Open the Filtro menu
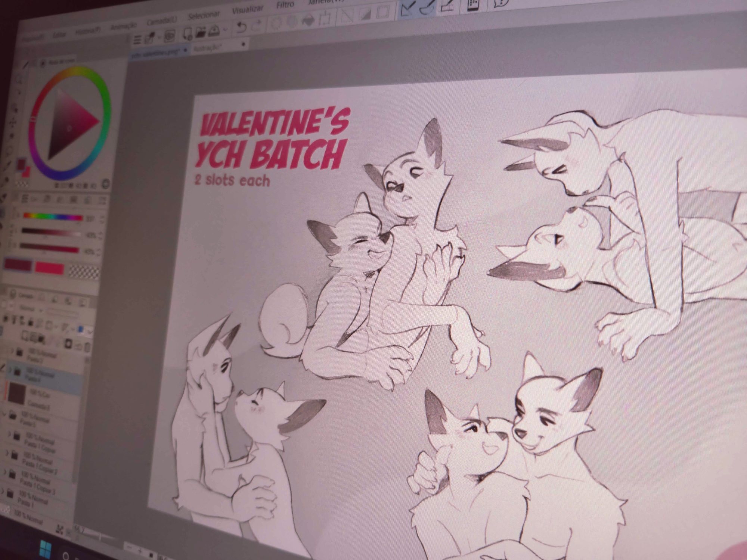747x560 pixels. (285, 5)
